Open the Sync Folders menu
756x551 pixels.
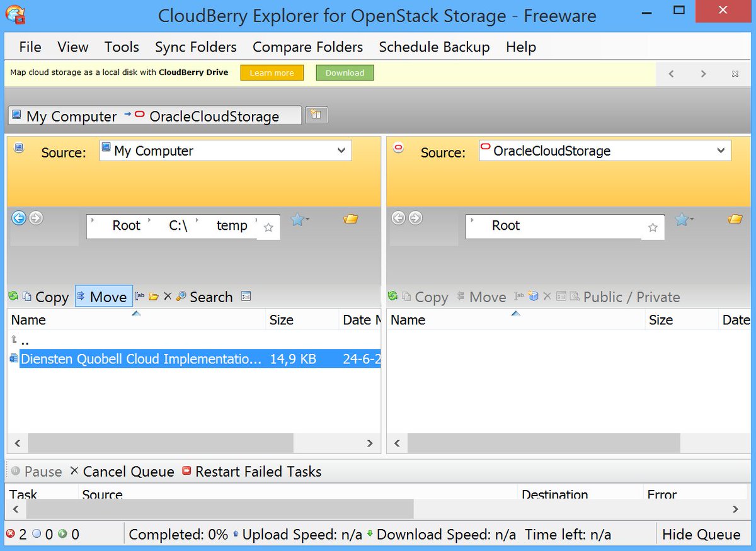(196, 47)
